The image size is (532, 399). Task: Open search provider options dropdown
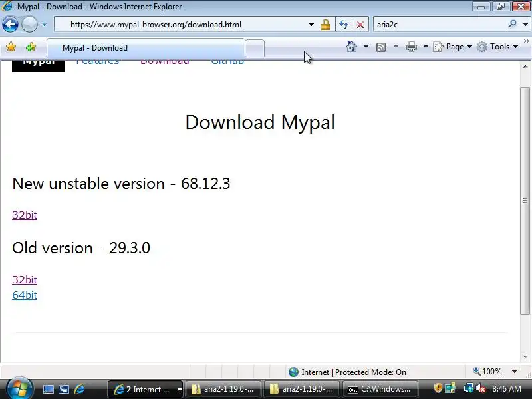(525, 25)
